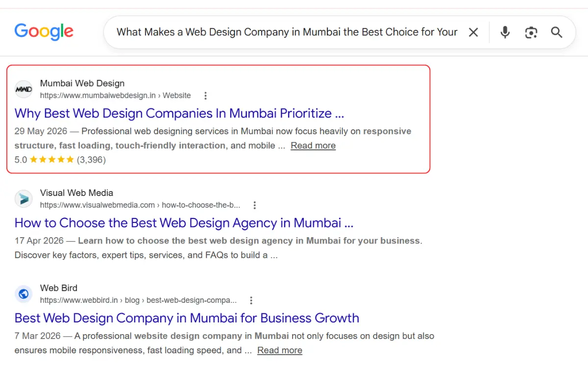Open three-dot menu for Visual Web Media result
The height and width of the screenshot is (392, 588).
point(254,205)
